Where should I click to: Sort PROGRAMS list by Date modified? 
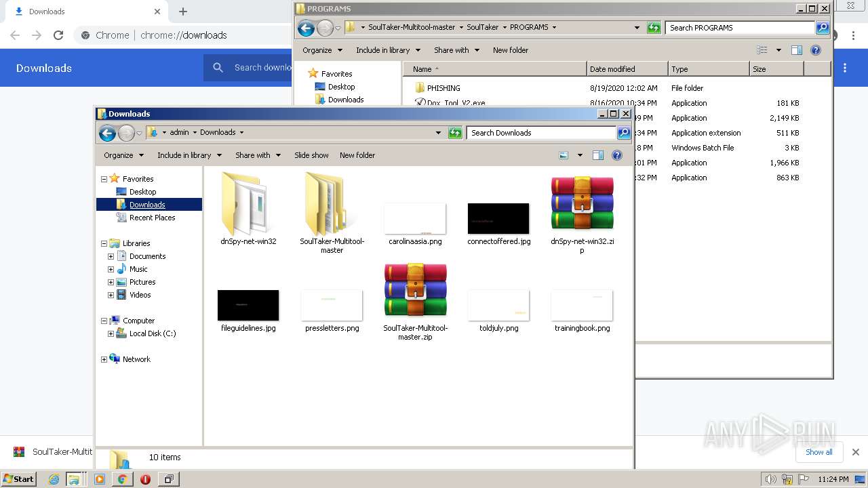(x=627, y=69)
